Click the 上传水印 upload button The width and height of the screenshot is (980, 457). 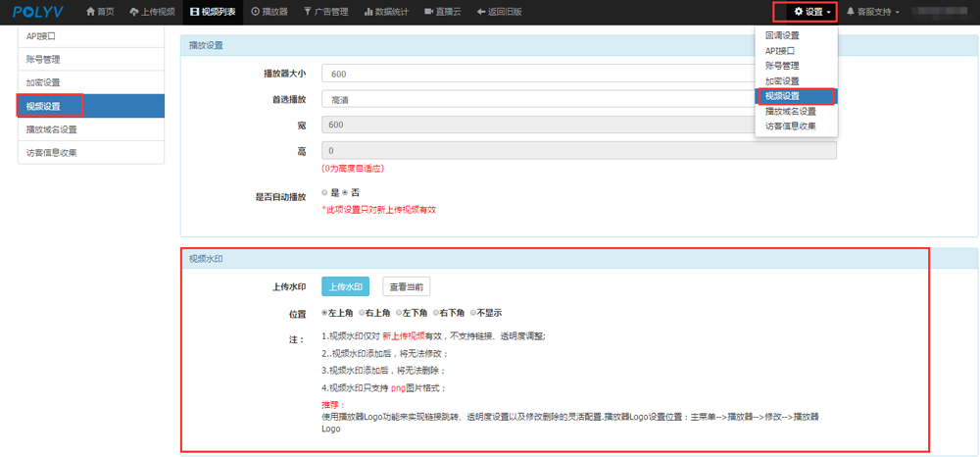[x=345, y=286]
